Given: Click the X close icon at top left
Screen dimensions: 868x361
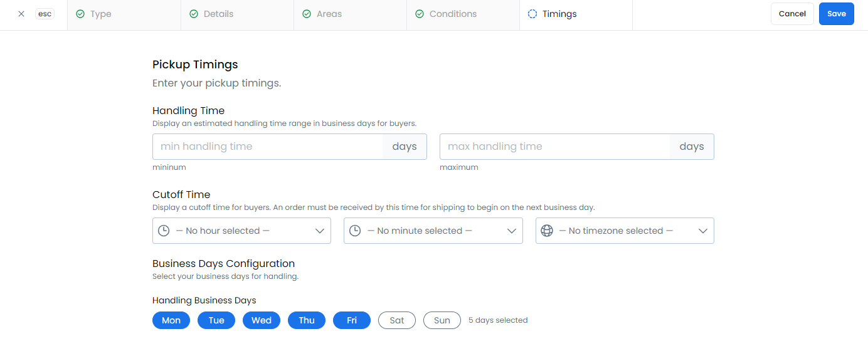Looking at the screenshot, I should [21, 14].
